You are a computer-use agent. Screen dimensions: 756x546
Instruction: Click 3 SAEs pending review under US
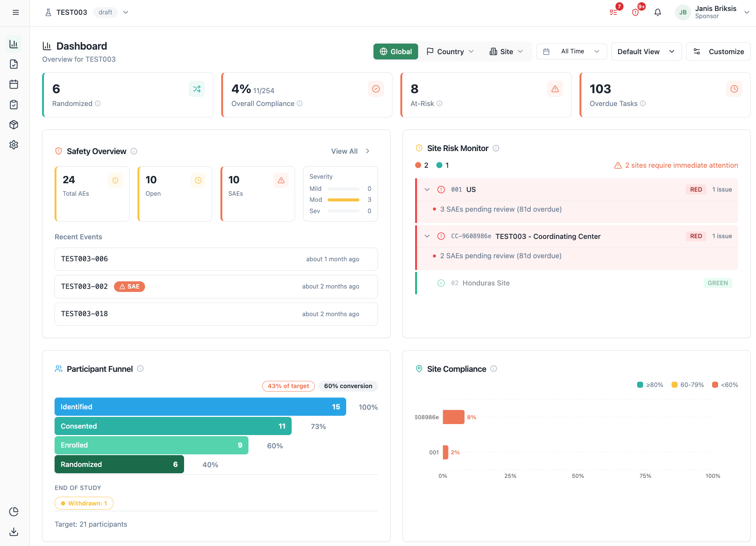point(501,209)
